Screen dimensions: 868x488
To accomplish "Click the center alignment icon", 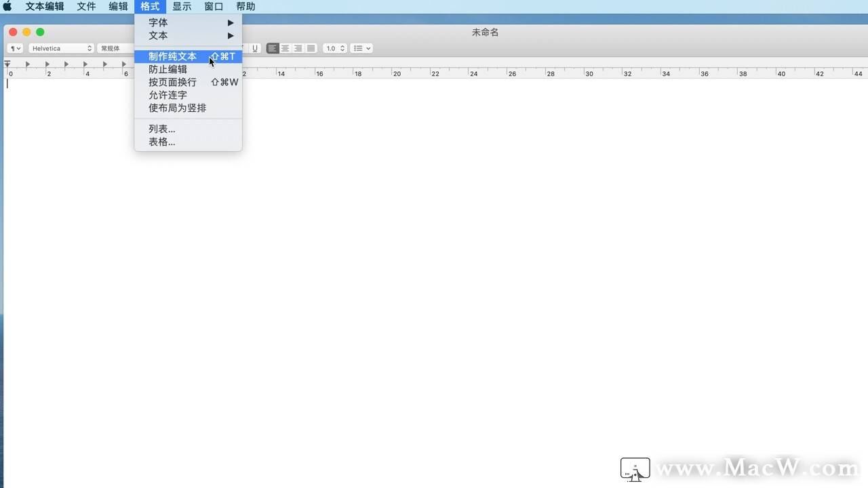I will pos(285,48).
